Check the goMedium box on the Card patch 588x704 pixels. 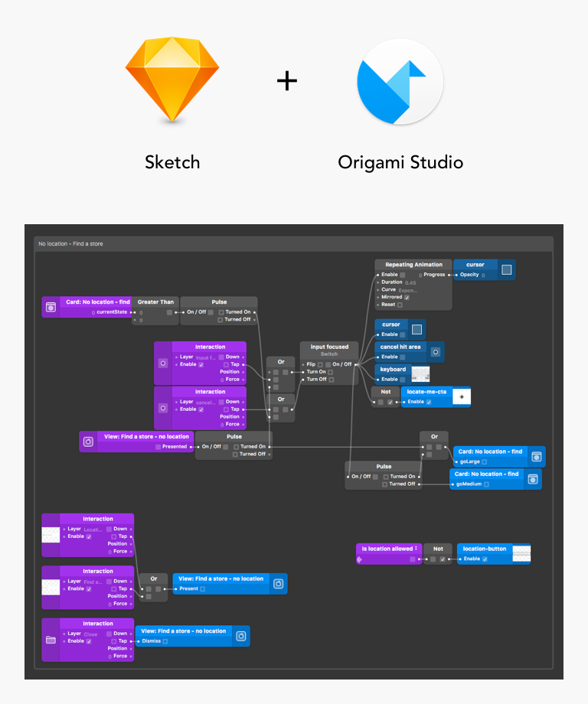486,484
